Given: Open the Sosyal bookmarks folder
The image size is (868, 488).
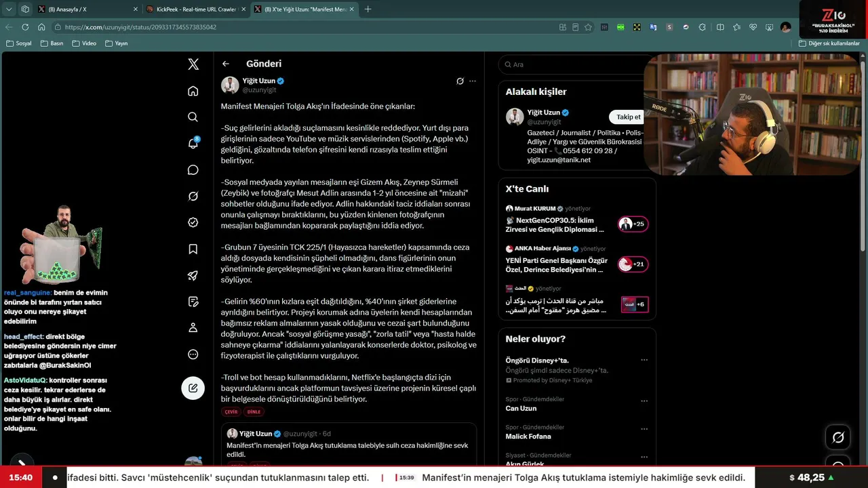Looking at the screenshot, I should pyautogui.click(x=18, y=43).
